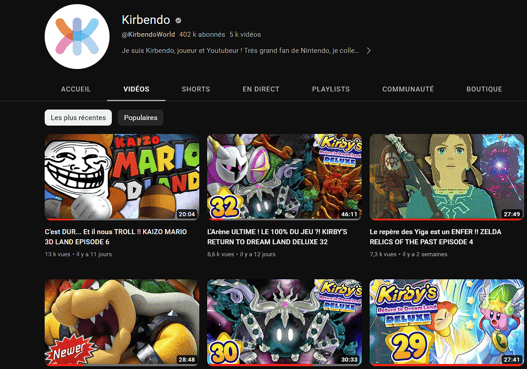The width and height of the screenshot is (527, 369).
Task: Select the VIDÉOS tab
Action: (x=136, y=89)
